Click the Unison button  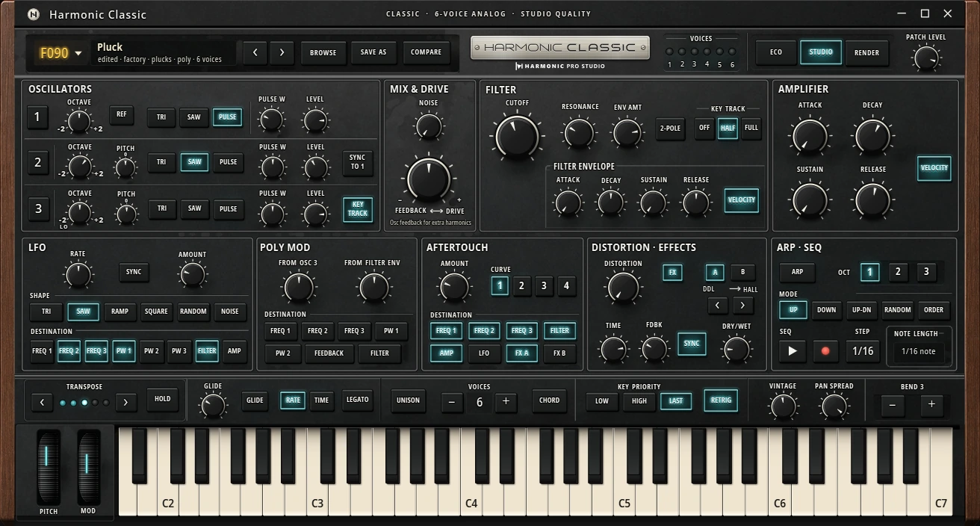point(408,400)
